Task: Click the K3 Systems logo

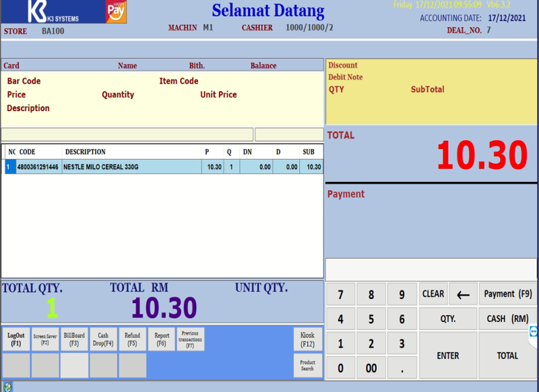Action: click(54, 12)
